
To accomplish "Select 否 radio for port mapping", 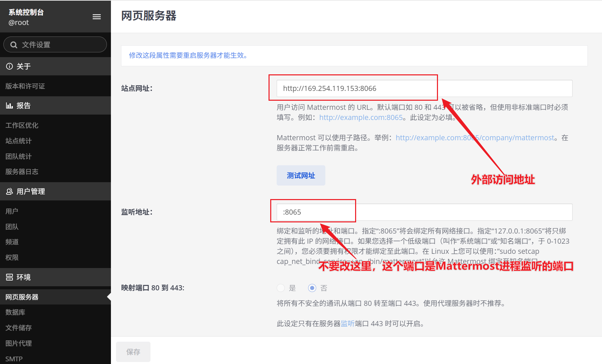I will (x=312, y=288).
